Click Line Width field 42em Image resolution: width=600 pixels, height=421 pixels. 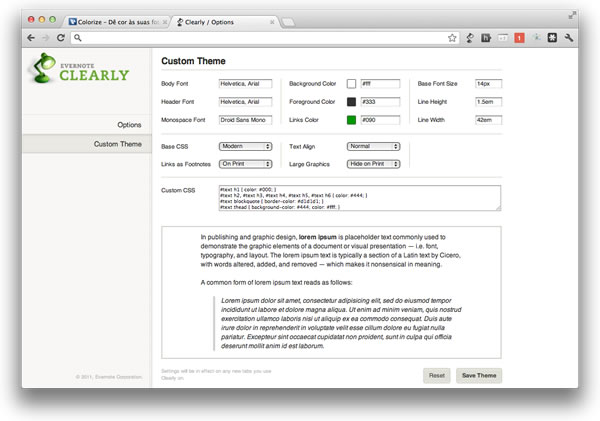coord(488,120)
